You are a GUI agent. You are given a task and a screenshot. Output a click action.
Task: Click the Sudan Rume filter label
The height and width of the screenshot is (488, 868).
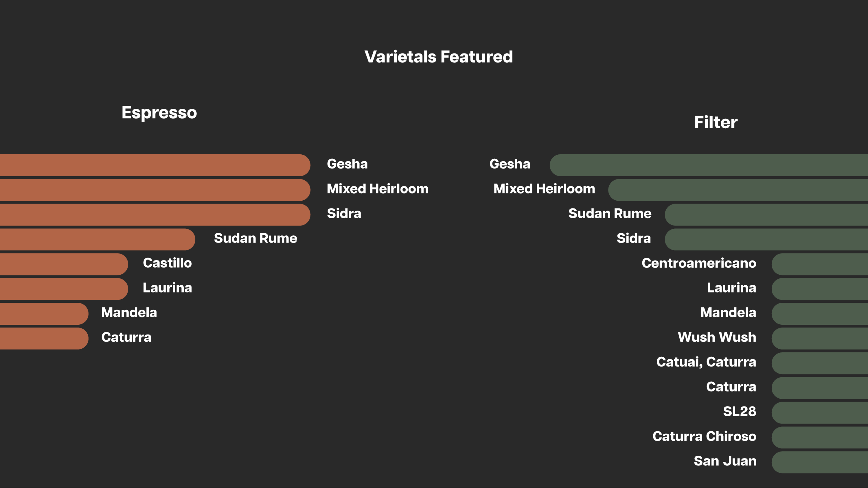pyautogui.click(x=610, y=214)
